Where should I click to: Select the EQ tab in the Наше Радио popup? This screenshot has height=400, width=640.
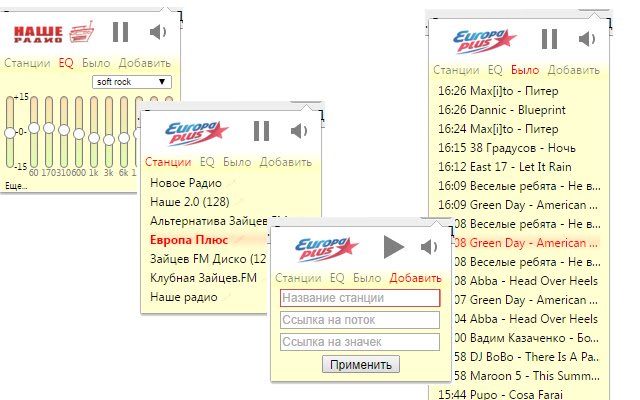(66, 63)
